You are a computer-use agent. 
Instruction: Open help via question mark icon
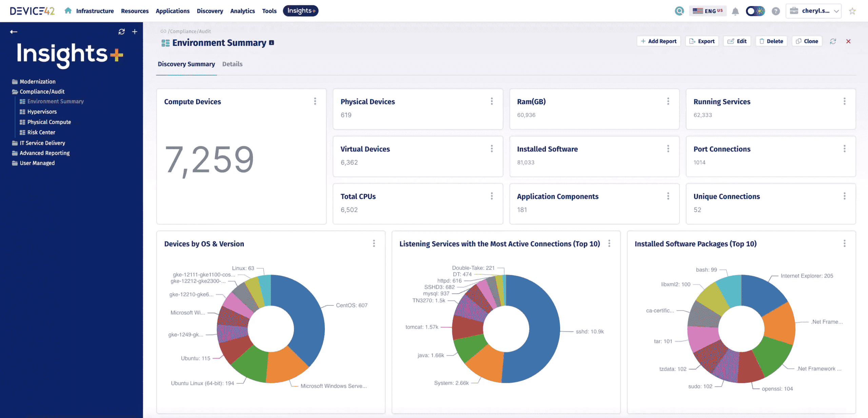click(x=776, y=11)
